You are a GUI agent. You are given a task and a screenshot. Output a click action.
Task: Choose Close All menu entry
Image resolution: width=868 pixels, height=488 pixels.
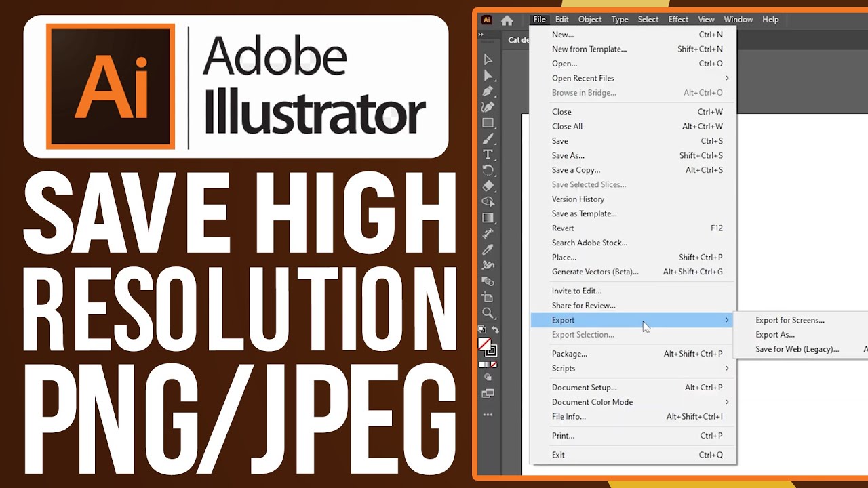633,126
